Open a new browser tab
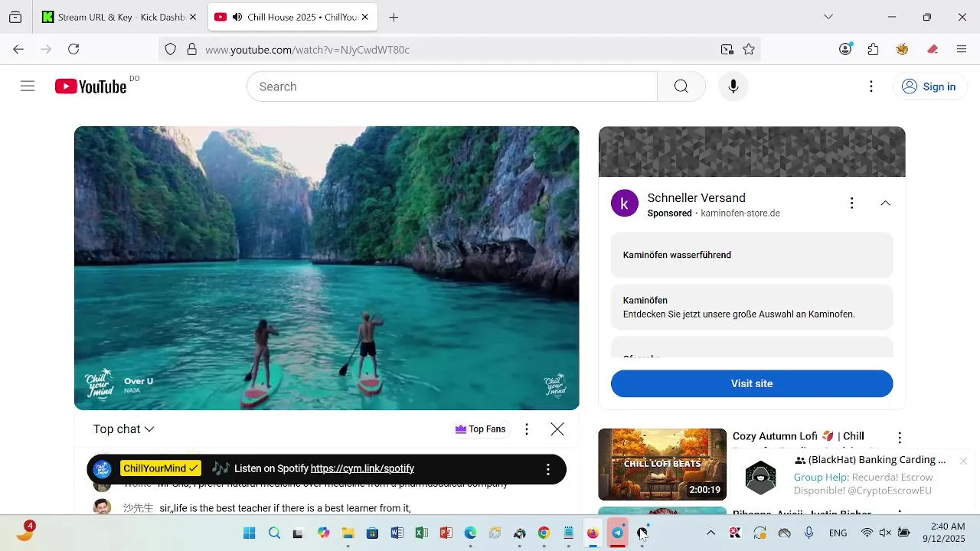980x551 pixels. [x=394, y=17]
